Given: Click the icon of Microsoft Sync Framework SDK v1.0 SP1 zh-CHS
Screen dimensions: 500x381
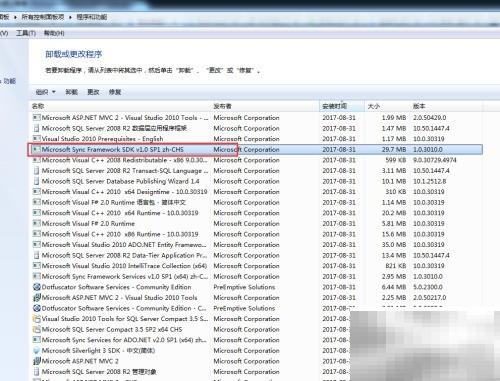Looking at the screenshot, I should (37, 149).
